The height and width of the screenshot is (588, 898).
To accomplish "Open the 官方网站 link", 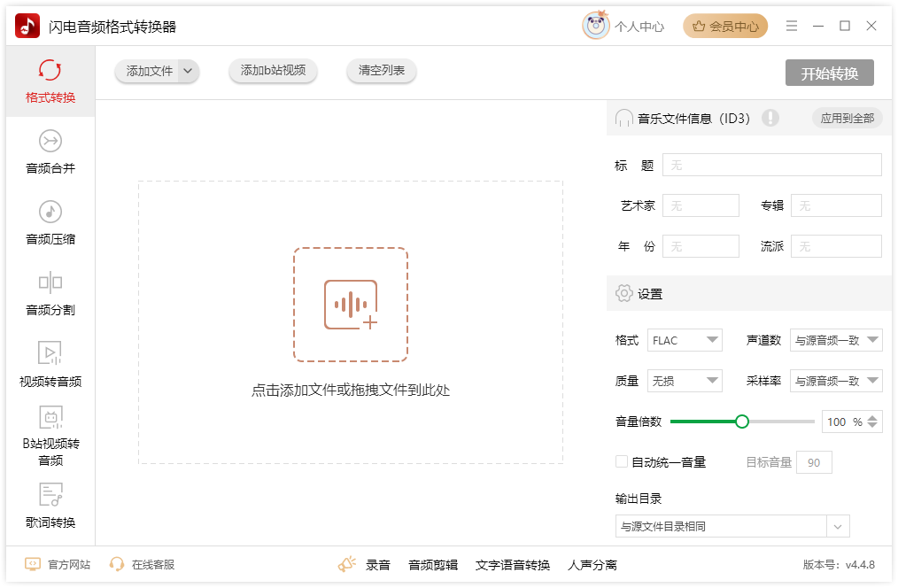I will 69,564.
